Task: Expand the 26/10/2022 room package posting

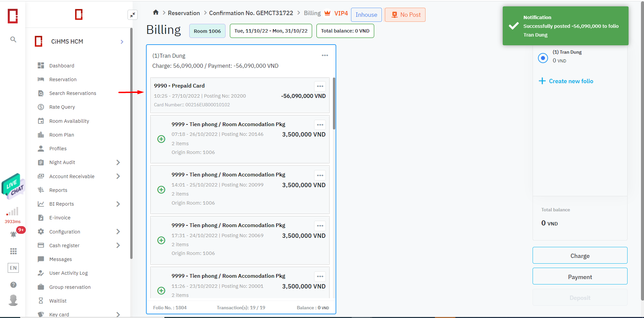Action: point(161,139)
